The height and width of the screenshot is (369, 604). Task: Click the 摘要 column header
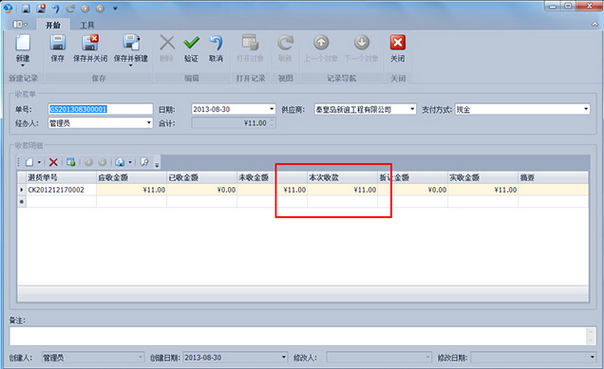point(553,177)
